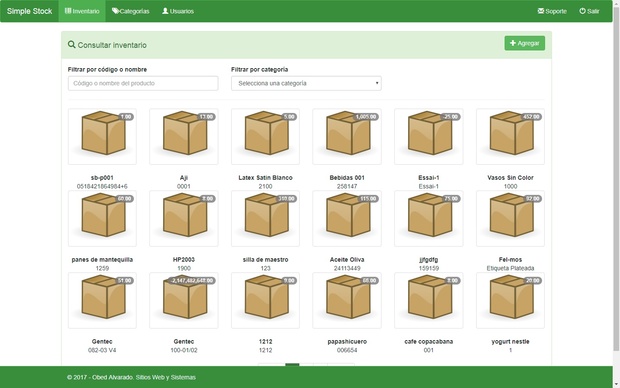Open the Aceite Oliva box image
620x388 pixels.
(x=347, y=218)
